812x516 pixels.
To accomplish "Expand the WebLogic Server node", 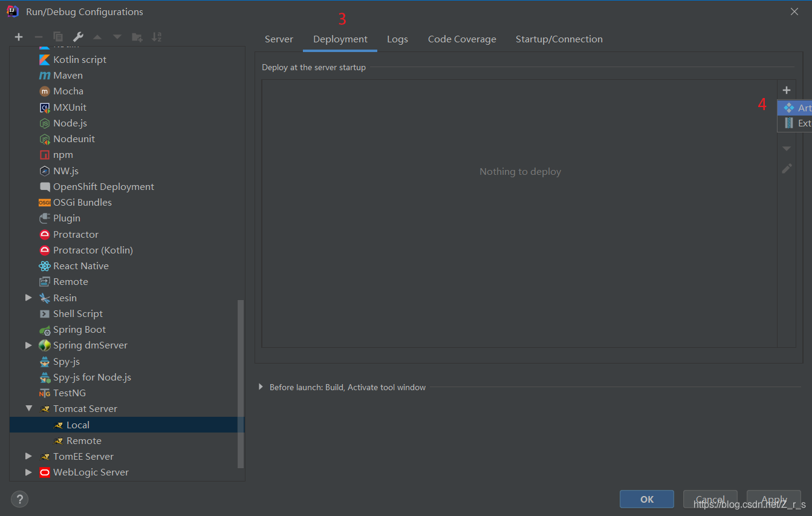I will (28, 472).
